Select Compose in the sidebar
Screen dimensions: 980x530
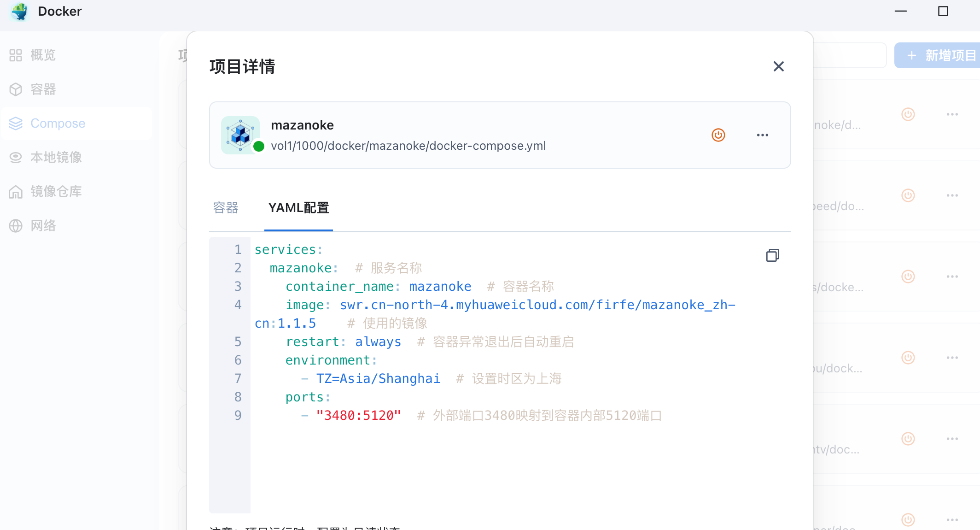[x=58, y=124]
